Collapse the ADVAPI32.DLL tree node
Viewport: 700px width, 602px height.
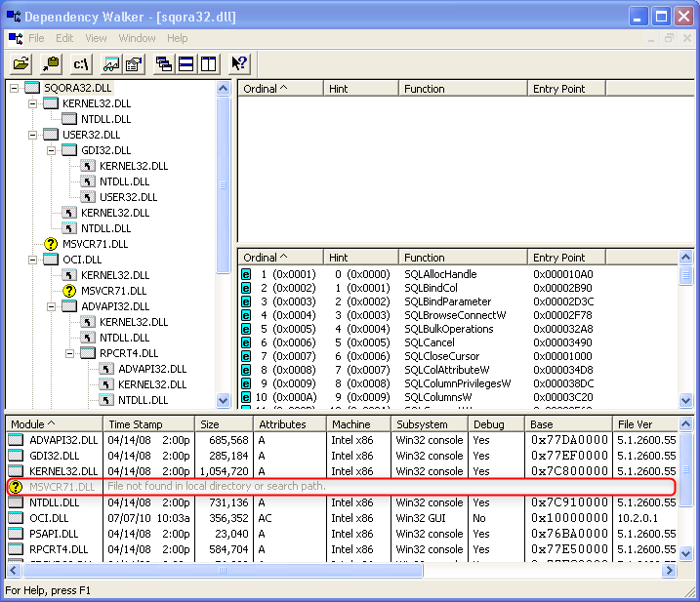pos(52,307)
